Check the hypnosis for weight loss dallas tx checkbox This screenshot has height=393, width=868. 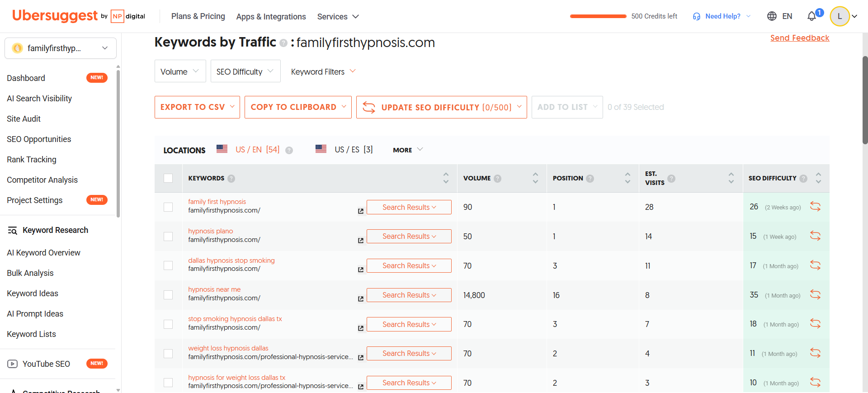coord(168,383)
